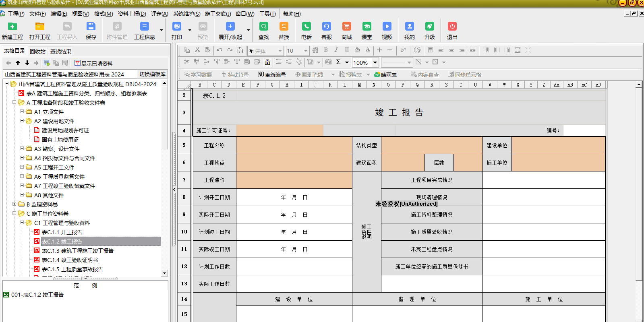
Task: Click the 切换模板库 button
Action: click(152, 74)
